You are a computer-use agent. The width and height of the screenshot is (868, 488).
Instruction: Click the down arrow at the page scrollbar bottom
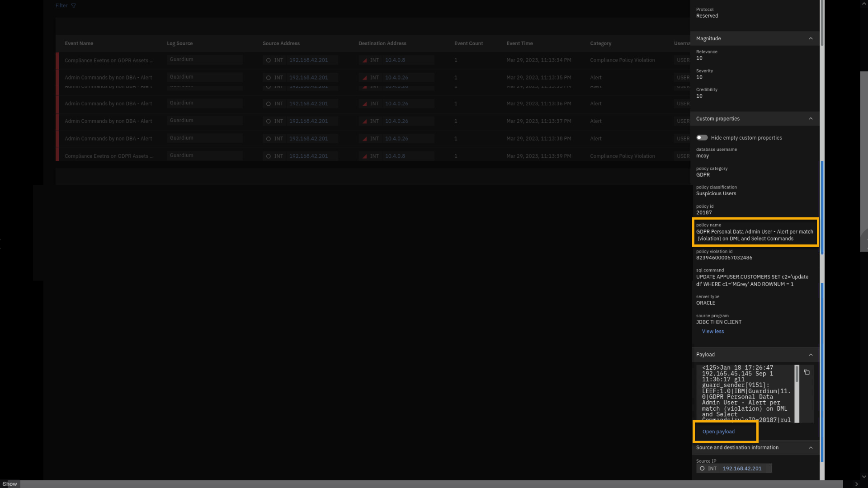click(864, 476)
